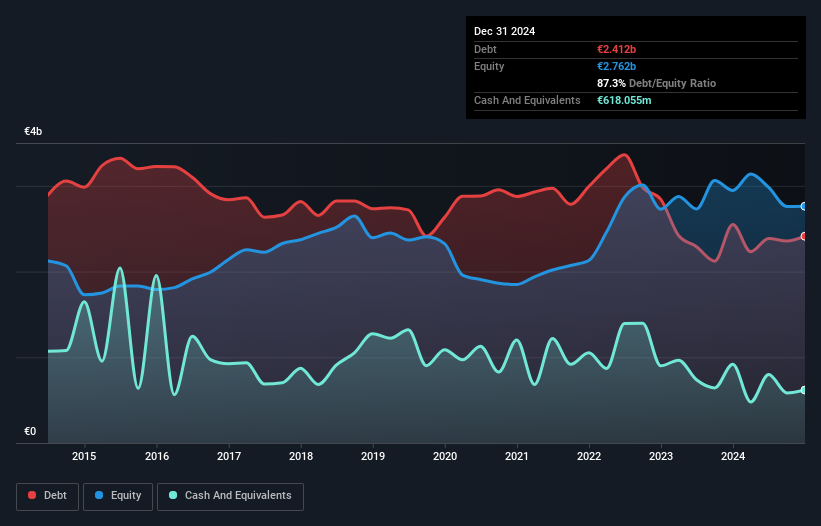The width and height of the screenshot is (821, 526).
Task: Click Cash And Equivalents label in tooltip
Action: point(527,100)
